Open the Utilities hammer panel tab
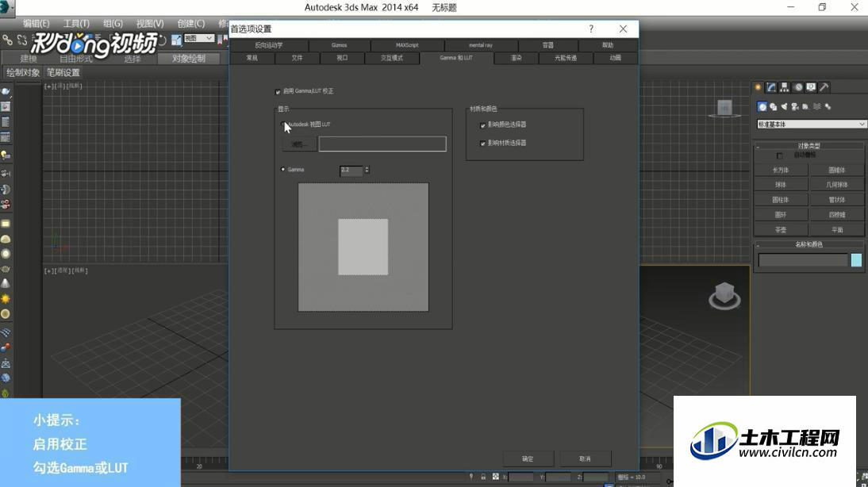Image resolution: width=868 pixels, height=487 pixels. pyautogui.click(x=824, y=87)
